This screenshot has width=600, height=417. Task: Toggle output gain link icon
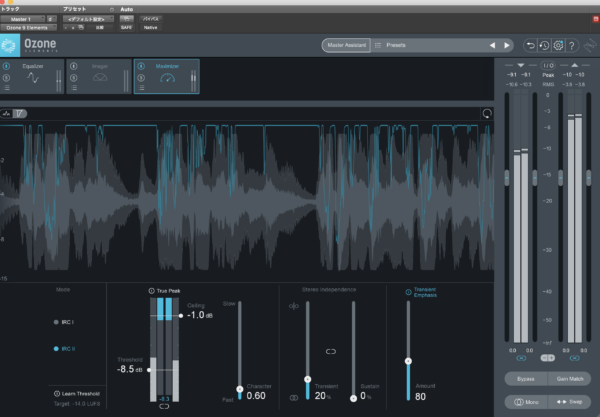(x=575, y=358)
